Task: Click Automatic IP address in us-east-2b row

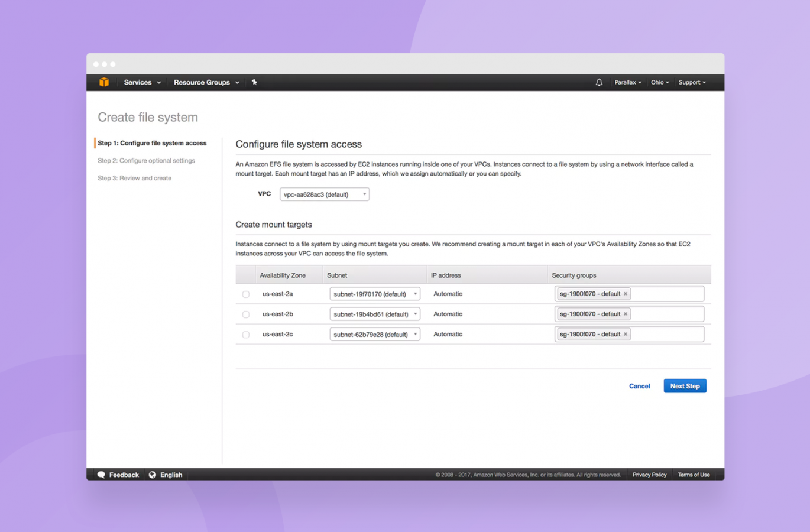Action: [x=448, y=314]
